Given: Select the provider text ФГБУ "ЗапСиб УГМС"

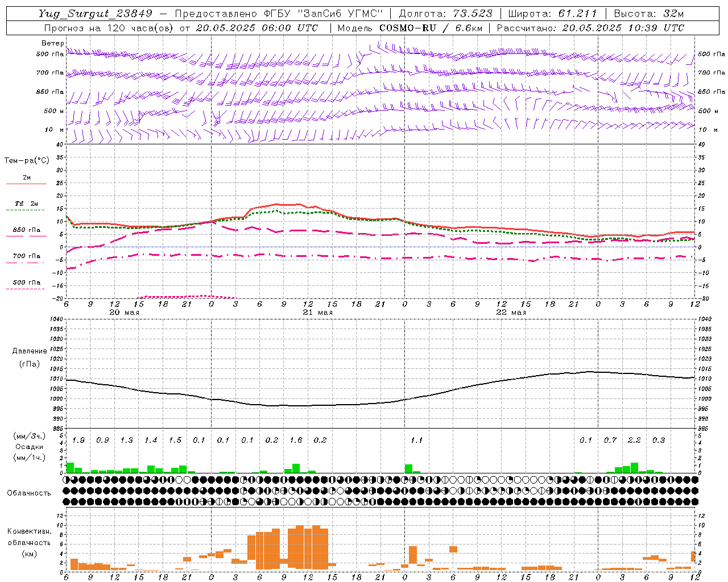Looking at the screenshot, I should click(x=323, y=14).
